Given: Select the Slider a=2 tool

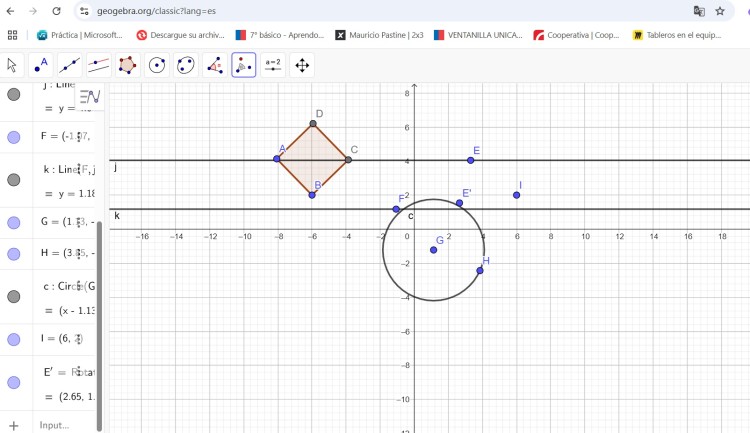Looking at the screenshot, I should click(273, 65).
